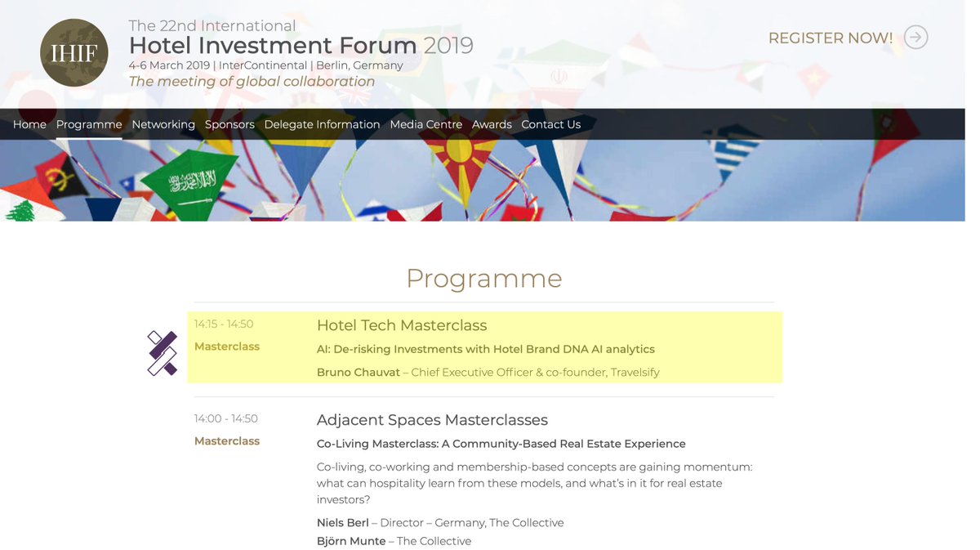Screen dimensions: 980x550
Task: Open the Awards page
Action: (492, 124)
